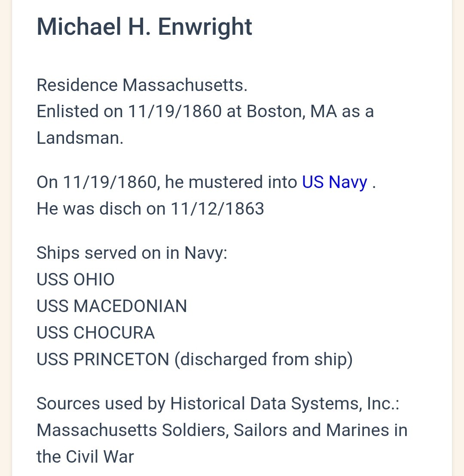Click the USS CHOCURA entry
Screen dimensions: 464x476
tap(95, 333)
